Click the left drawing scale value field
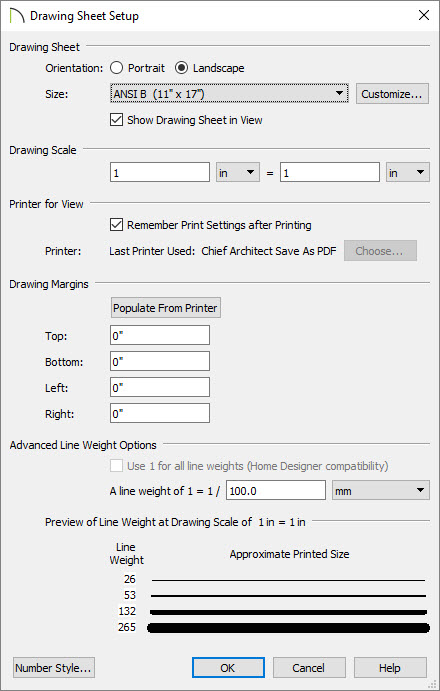The image size is (440, 691). (x=160, y=172)
